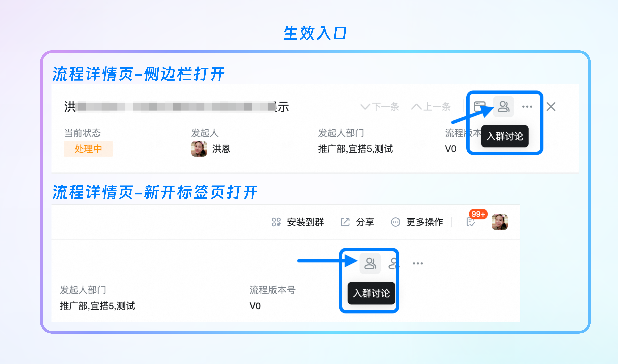618x364 pixels.
Task: Click the 入群讨论 tooltip in the new-tab view
Action: coord(371,293)
